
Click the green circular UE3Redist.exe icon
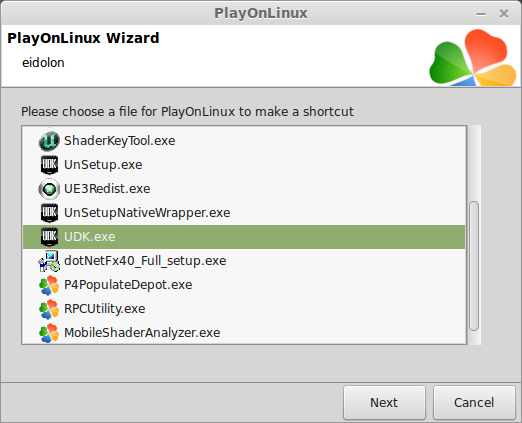coord(49,189)
